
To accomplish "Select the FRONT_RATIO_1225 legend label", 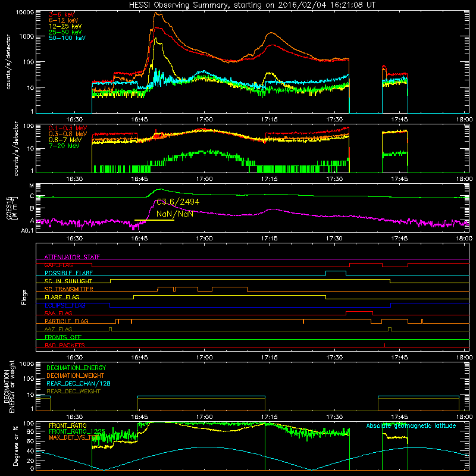I will point(77,431).
